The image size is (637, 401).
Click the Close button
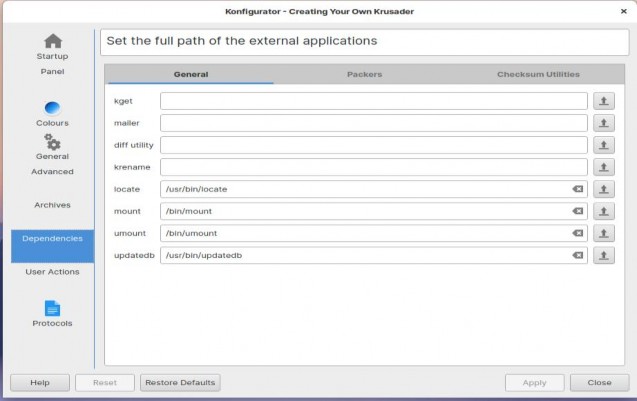pyautogui.click(x=600, y=383)
